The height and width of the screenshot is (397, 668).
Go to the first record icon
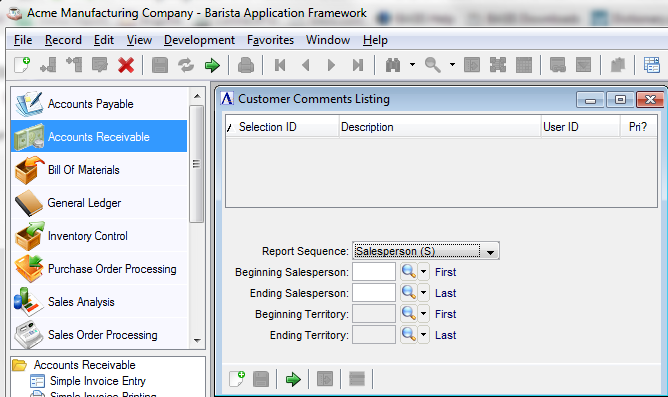pyautogui.click(x=280, y=65)
